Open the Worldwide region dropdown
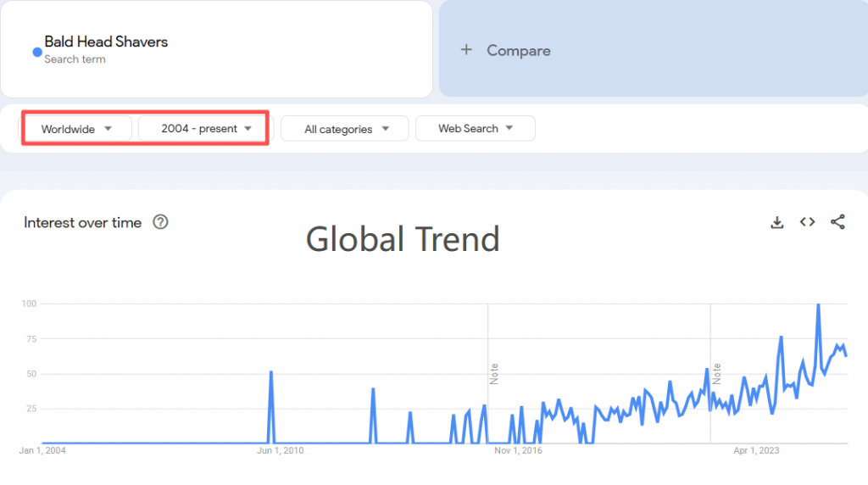 76,128
